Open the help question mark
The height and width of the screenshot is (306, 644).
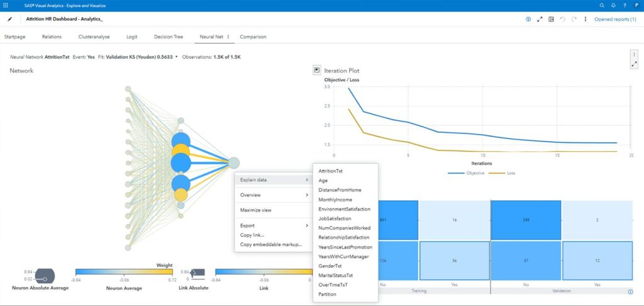coord(625,5)
